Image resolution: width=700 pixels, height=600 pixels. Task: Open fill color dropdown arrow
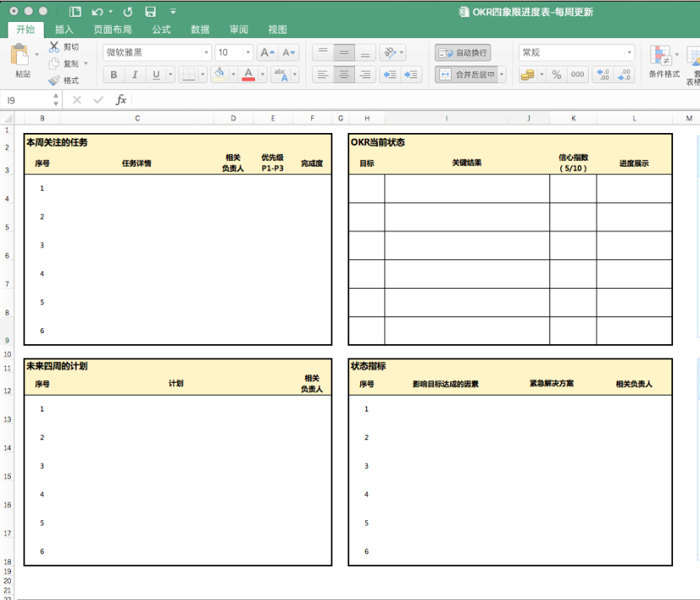pyautogui.click(x=233, y=75)
